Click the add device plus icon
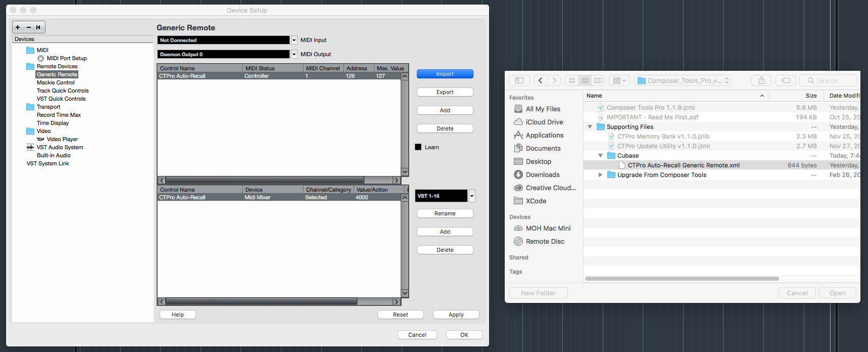The image size is (868, 352). [x=18, y=27]
